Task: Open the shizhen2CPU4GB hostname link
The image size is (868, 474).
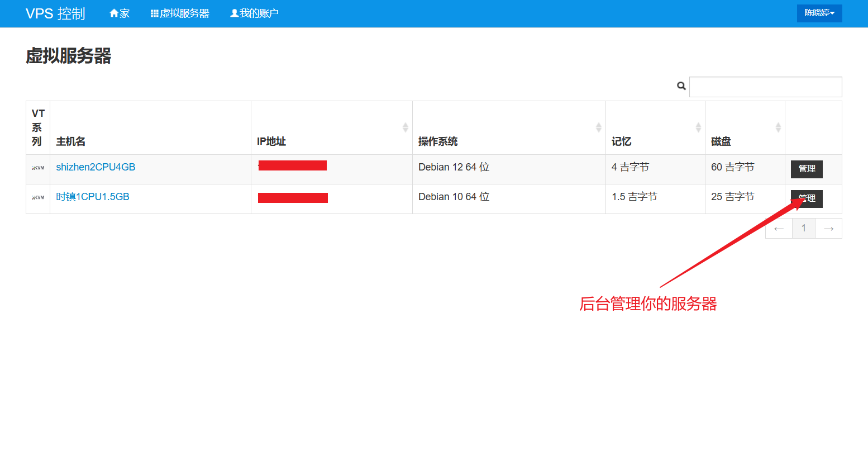Action: [x=96, y=167]
